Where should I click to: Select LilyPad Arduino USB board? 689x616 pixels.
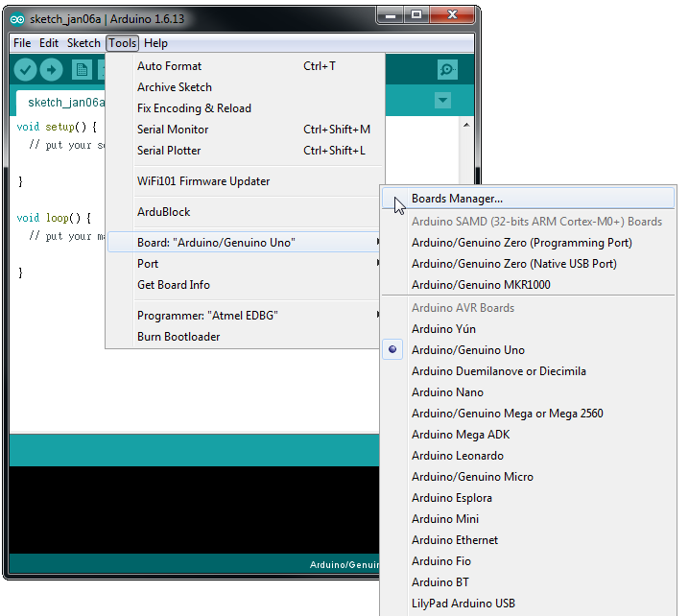(529, 604)
